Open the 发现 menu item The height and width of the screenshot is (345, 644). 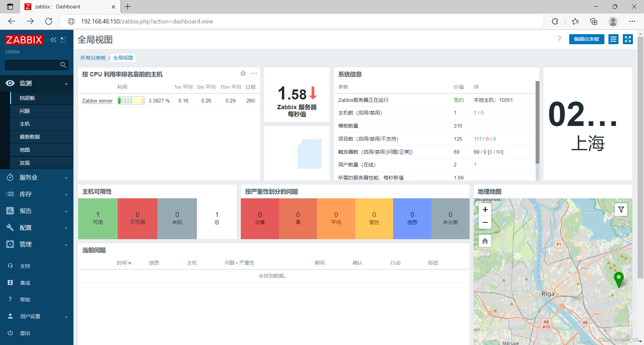[x=42, y=163]
